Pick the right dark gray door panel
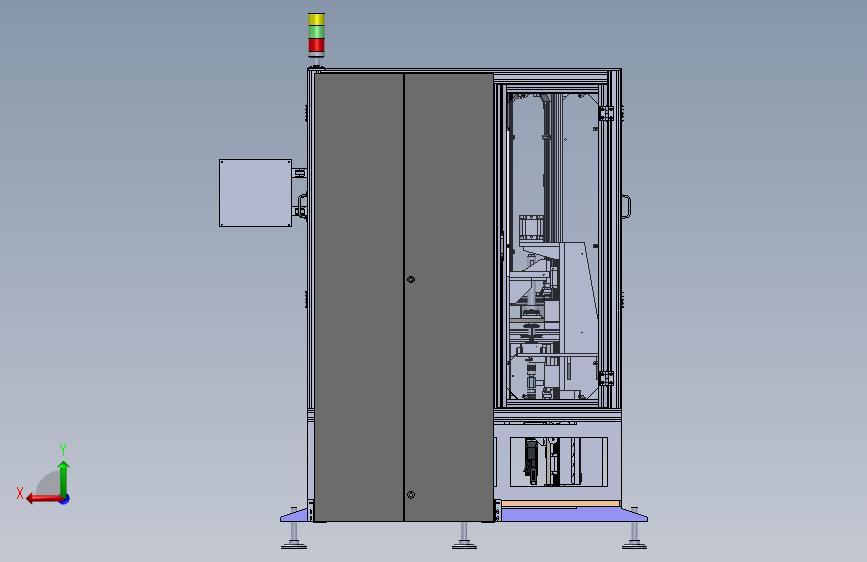Image resolution: width=867 pixels, height=562 pixels. click(449, 297)
